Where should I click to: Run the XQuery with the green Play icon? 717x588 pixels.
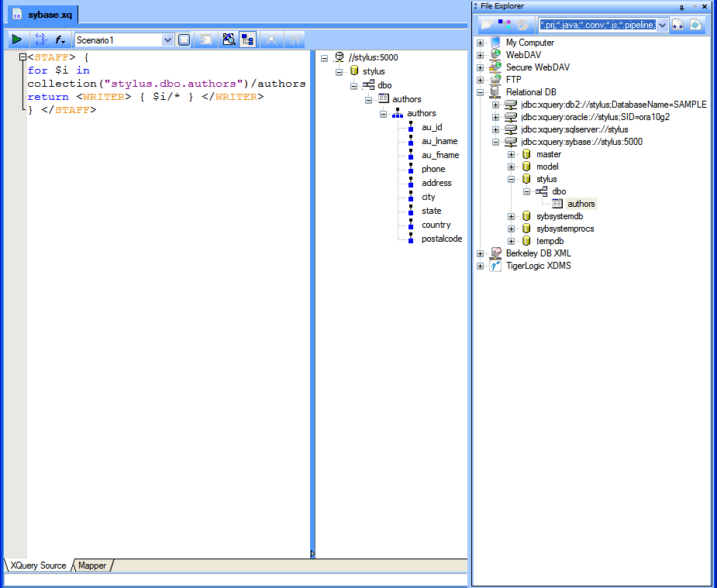coord(16,40)
